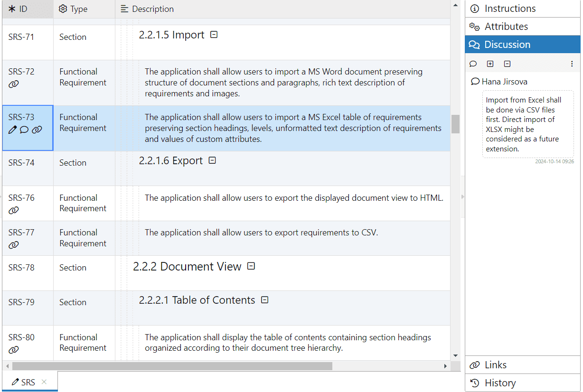Click the Type column header

84,9
